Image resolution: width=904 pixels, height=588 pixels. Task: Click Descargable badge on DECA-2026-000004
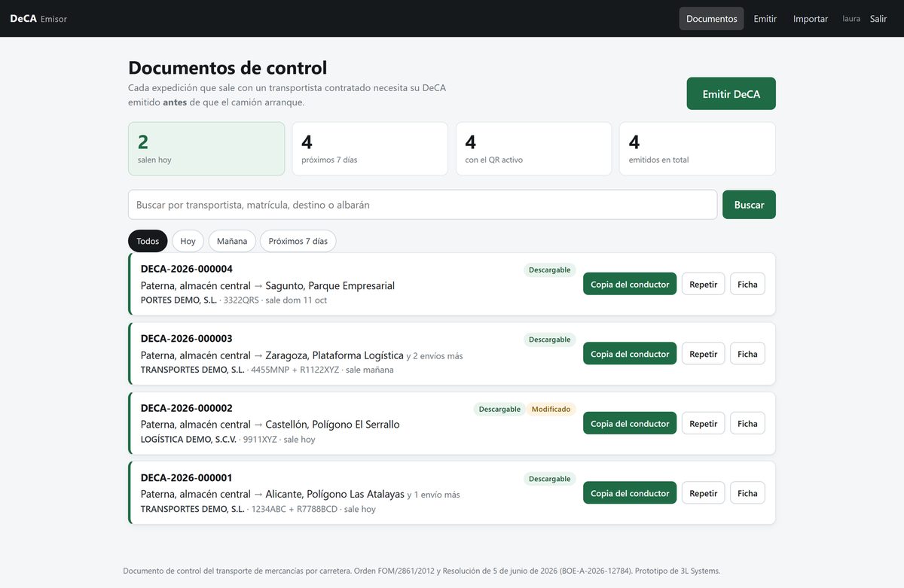point(549,270)
